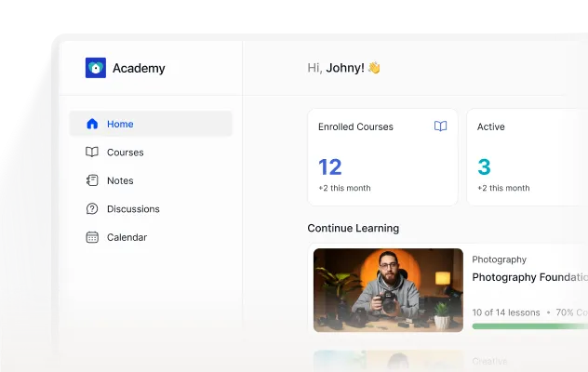Viewport: 588px width, 372px height.
Task: Click '+2 this month' under Active
Action: 503,188
